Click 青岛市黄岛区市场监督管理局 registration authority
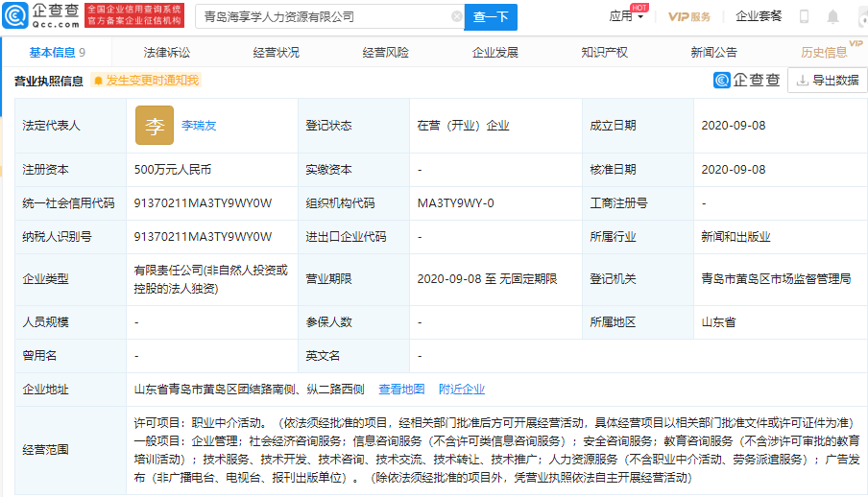The width and height of the screenshot is (868, 497). [776, 279]
